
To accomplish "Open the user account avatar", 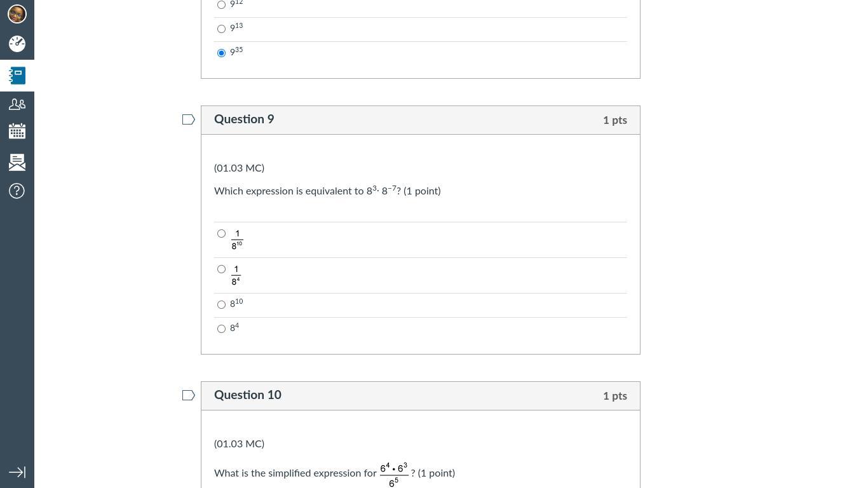I will coord(17,13).
